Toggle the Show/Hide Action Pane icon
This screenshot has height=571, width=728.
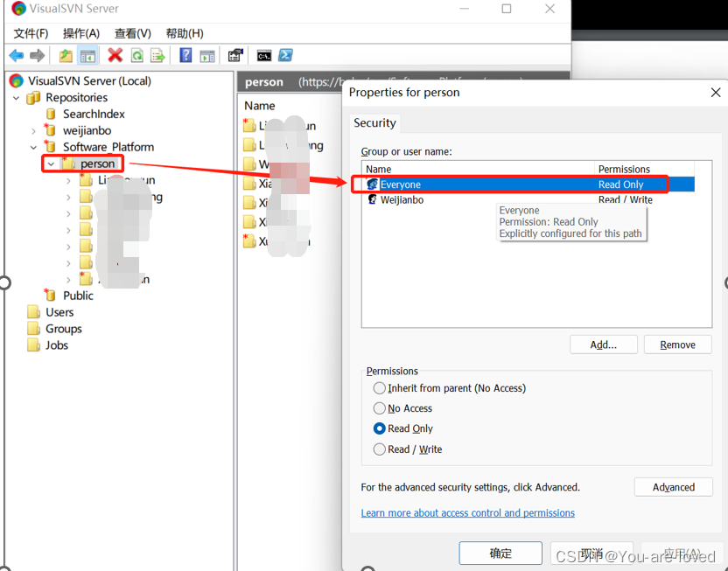coord(207,56)
